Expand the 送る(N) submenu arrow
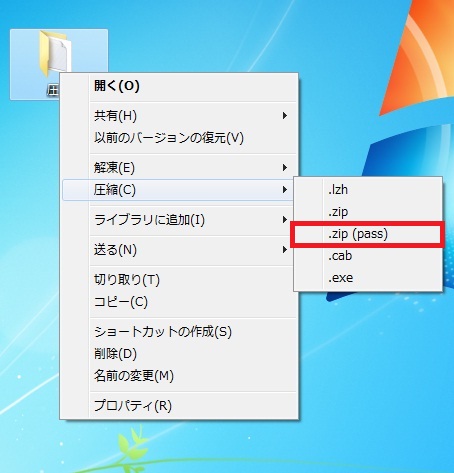 pyautogui.click(x=284, y=249)
